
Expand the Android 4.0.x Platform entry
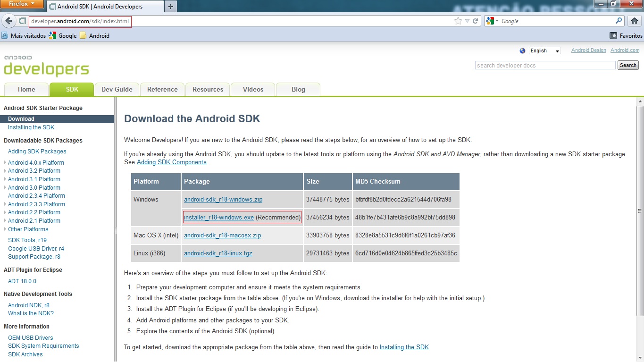coord(36,162)
